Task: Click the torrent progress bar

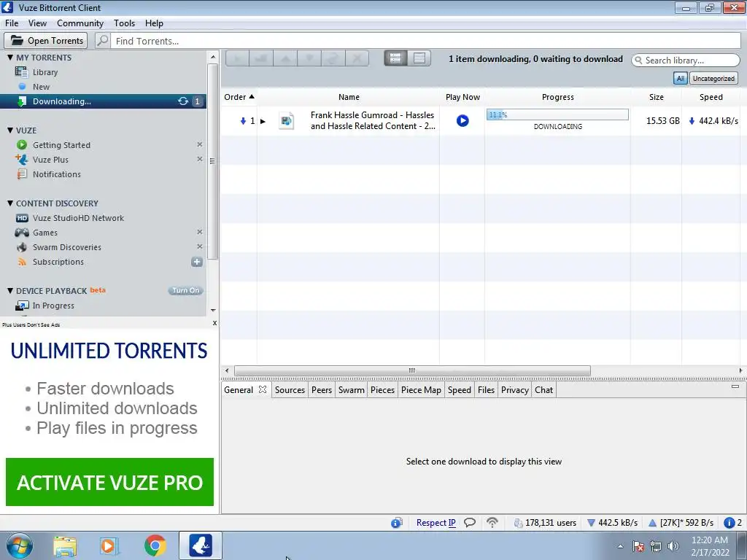Action: point(557,114)
